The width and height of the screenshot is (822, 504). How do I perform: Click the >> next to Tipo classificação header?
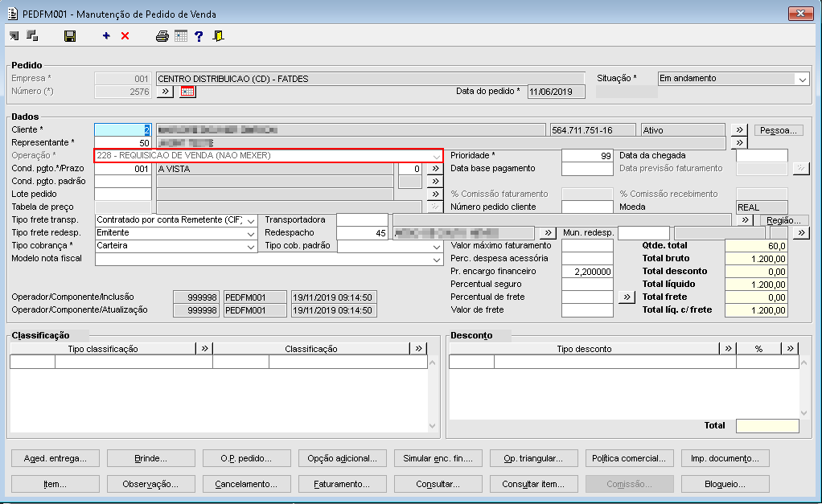tap(204, 348)
